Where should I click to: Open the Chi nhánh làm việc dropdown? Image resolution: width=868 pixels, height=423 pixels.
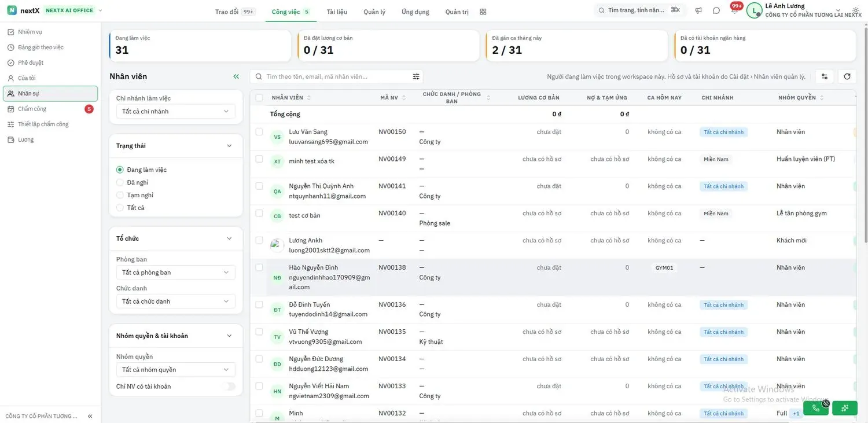(176, 111)
